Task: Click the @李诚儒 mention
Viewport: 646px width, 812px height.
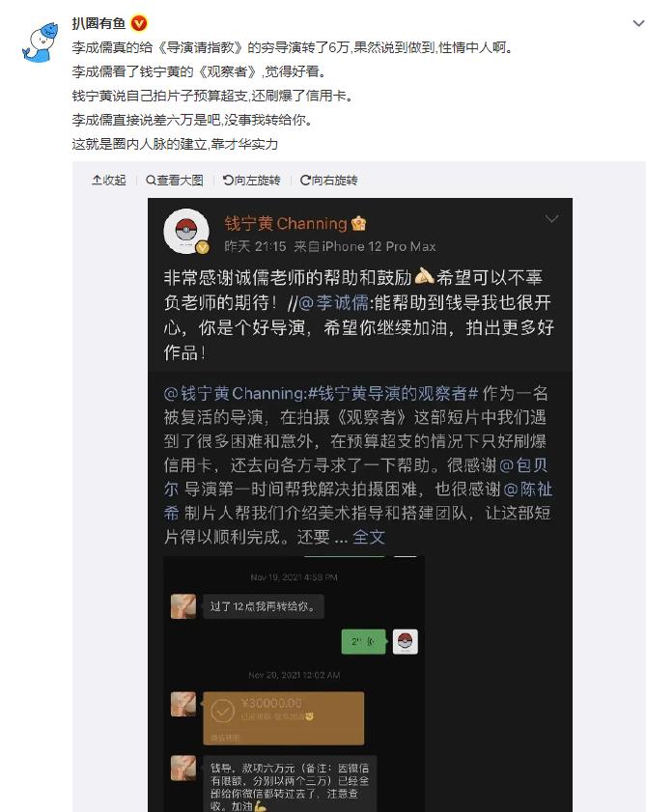Action: pyautogui.click(x=333, y=302)
